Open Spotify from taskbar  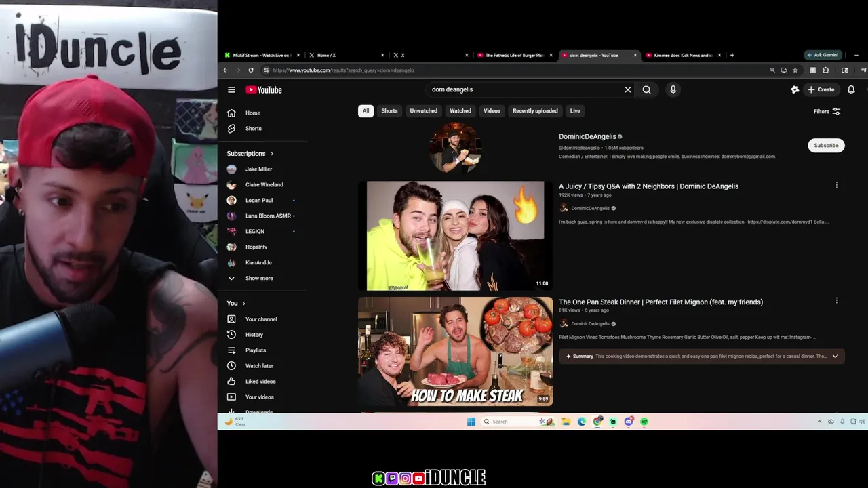pos(644,422)
